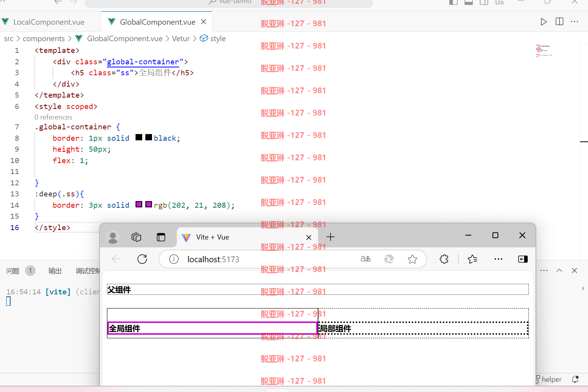
Task: Click the 全局组件 heading box
Action: click(212, 328)
